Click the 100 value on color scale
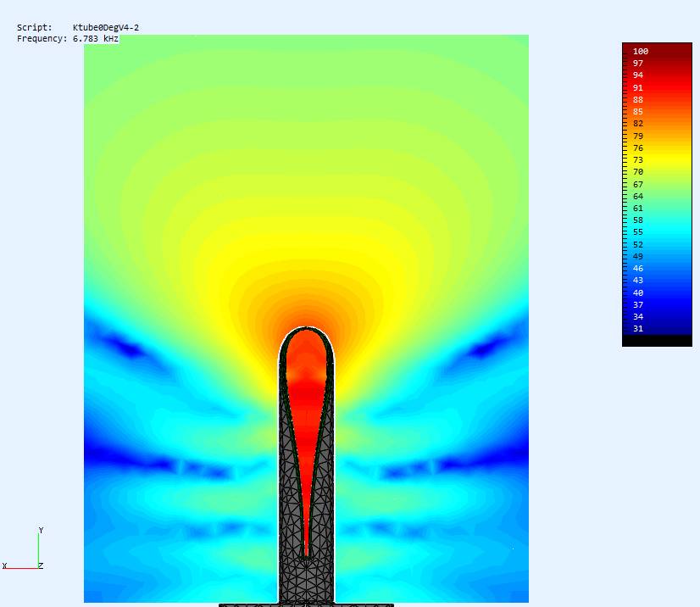This screenshot has width=700, height=607. pos(640,52)
